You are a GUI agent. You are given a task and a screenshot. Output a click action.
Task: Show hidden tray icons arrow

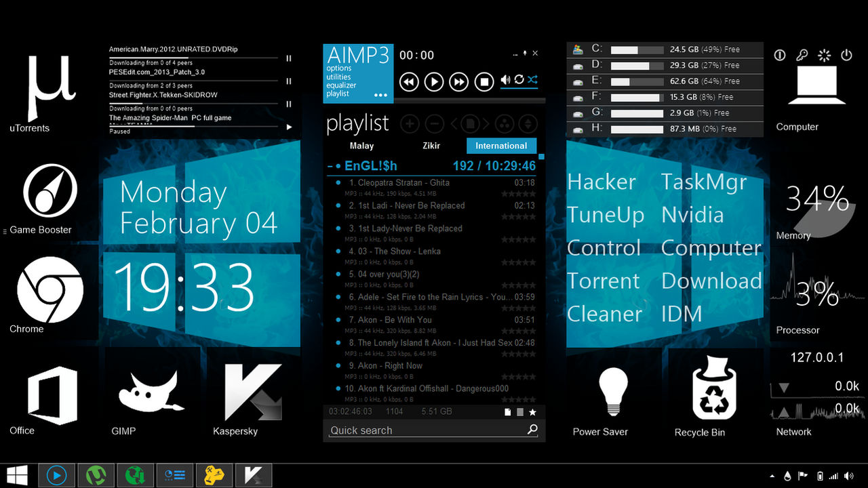pos(772,476)
